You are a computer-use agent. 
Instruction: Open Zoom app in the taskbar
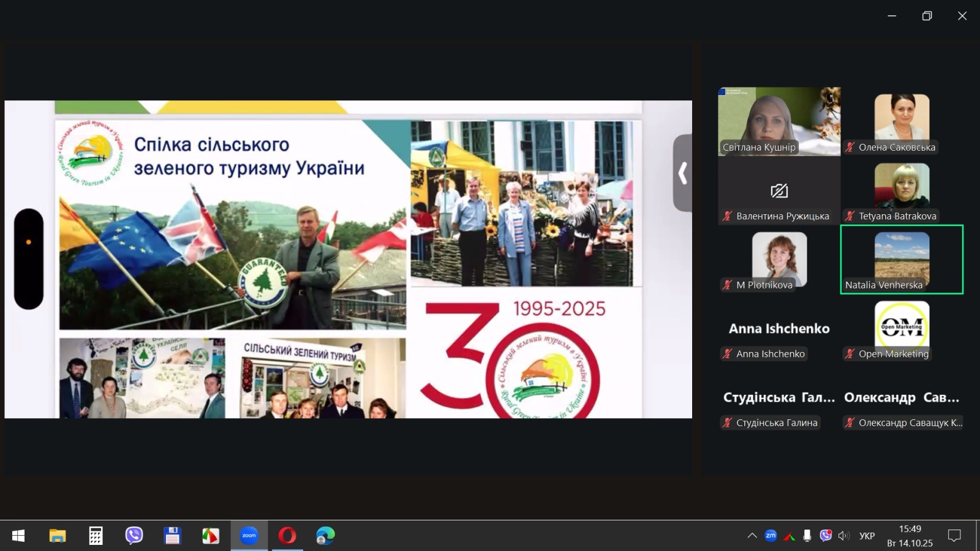pyautogui.click(x=249, y=536)
